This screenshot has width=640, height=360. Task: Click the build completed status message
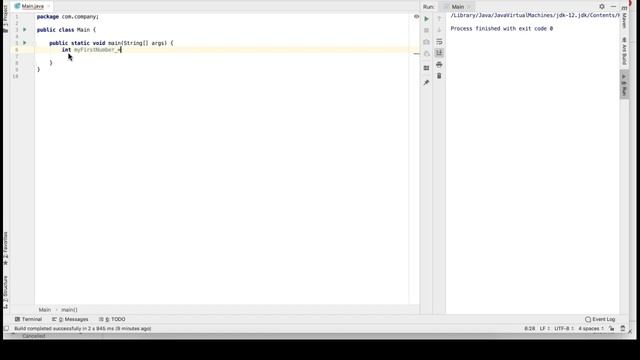[83, 329]
